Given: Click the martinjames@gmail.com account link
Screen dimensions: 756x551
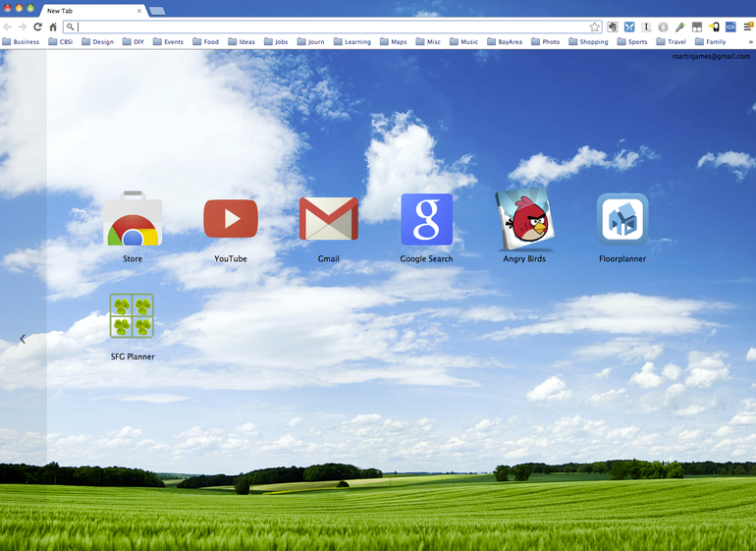Looking at the screenshot, I should pyautogui.click(x=711, y=56).
